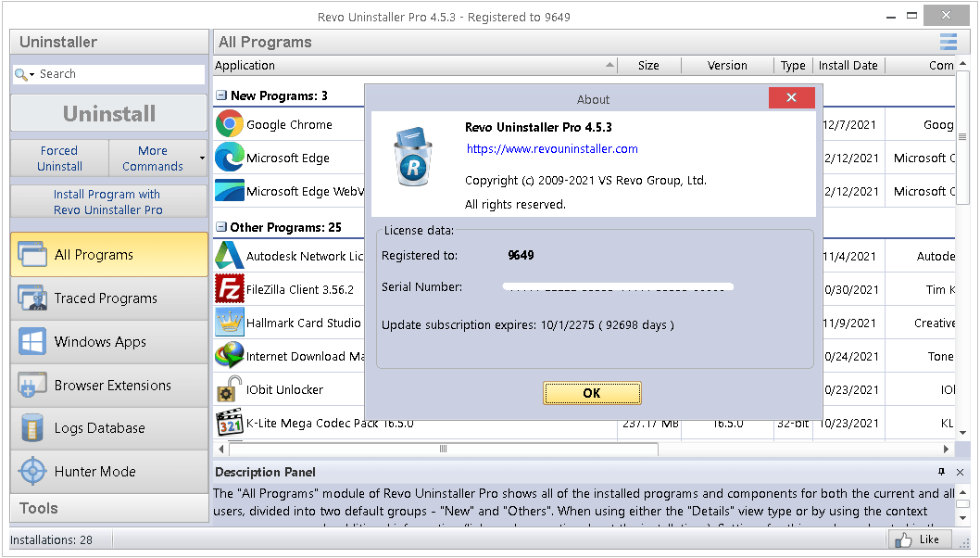The image size is (980, 558).
Task: Click the More Commands button
Action: pyautogui.click(x=153, y=159)
